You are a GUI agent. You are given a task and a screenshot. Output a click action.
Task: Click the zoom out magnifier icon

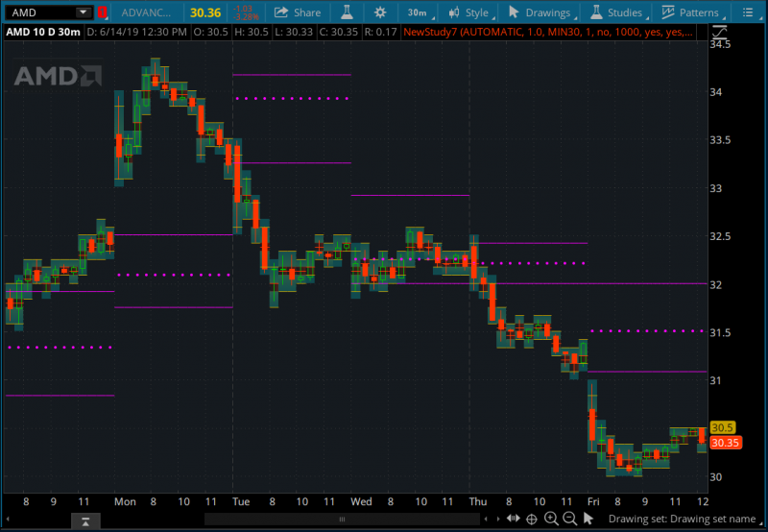(x=569, y=520)
